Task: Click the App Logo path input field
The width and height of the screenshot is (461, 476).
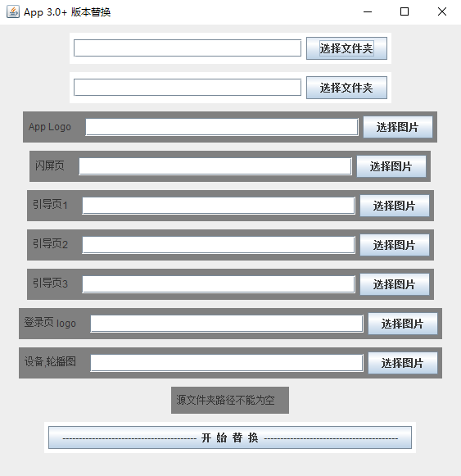Action: click(222, 127)
